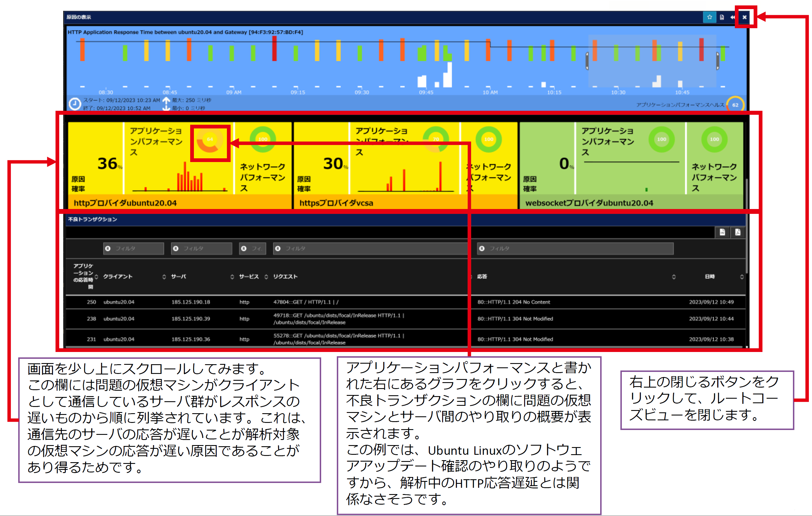Click the left handle of timeline range selector
Viewport: 812px width, 516px height.
587,61
